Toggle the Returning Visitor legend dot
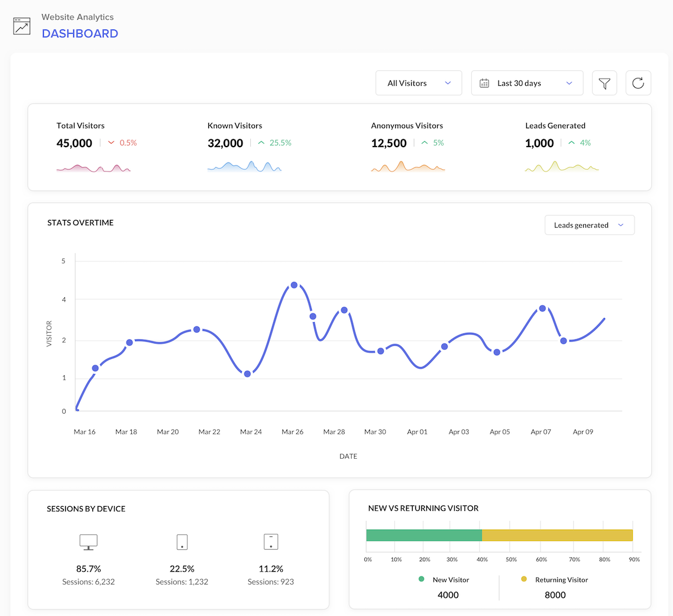 [523, 580]
